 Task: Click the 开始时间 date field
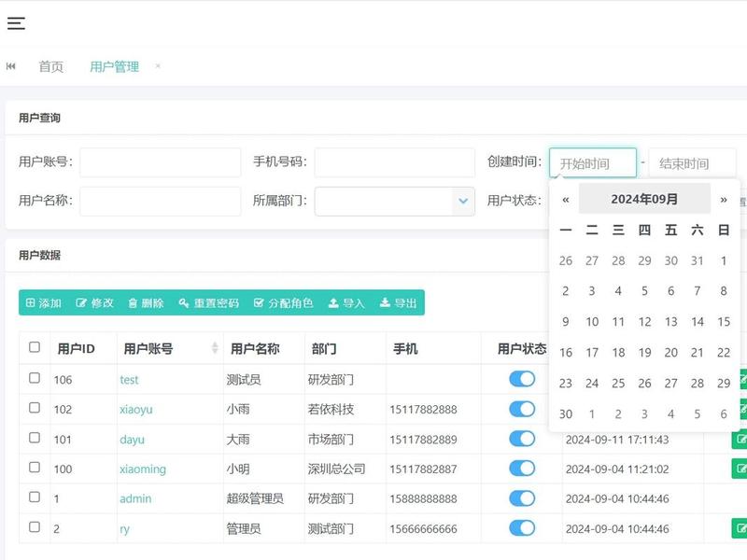click(x=593, y=162)
